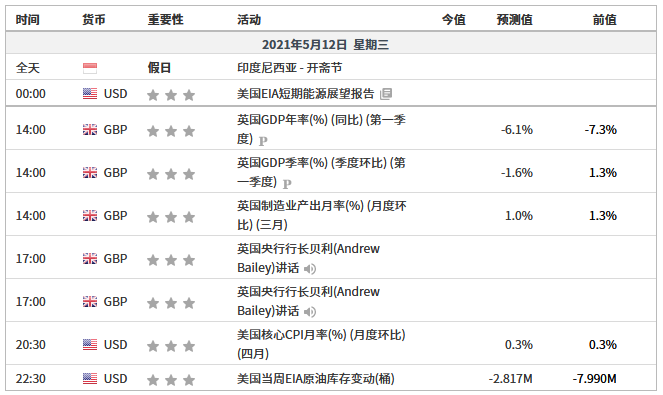Open the 美国核心CPI月率(%) event

321,344
